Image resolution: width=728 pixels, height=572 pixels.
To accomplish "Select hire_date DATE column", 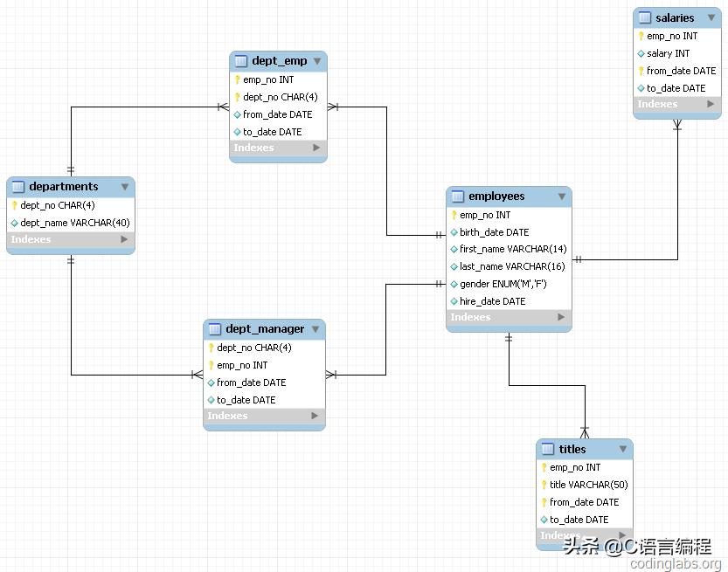I will click(x=509, y=301).
